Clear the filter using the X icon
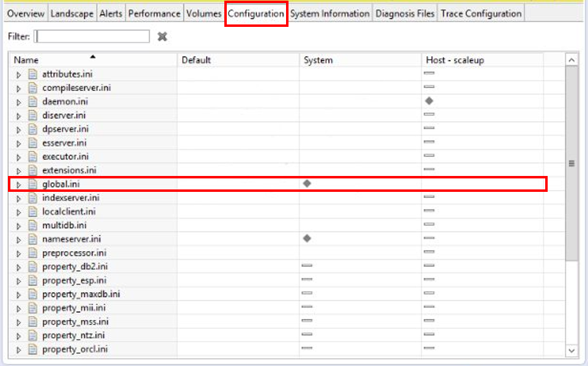Screen dimensions: 588x366 click(162, 37)
